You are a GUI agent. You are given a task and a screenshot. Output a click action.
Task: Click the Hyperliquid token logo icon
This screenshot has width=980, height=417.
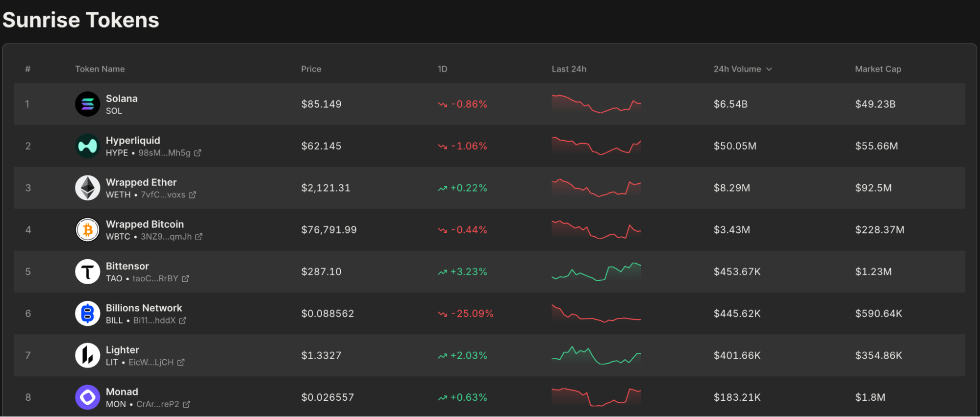(88, 146)
